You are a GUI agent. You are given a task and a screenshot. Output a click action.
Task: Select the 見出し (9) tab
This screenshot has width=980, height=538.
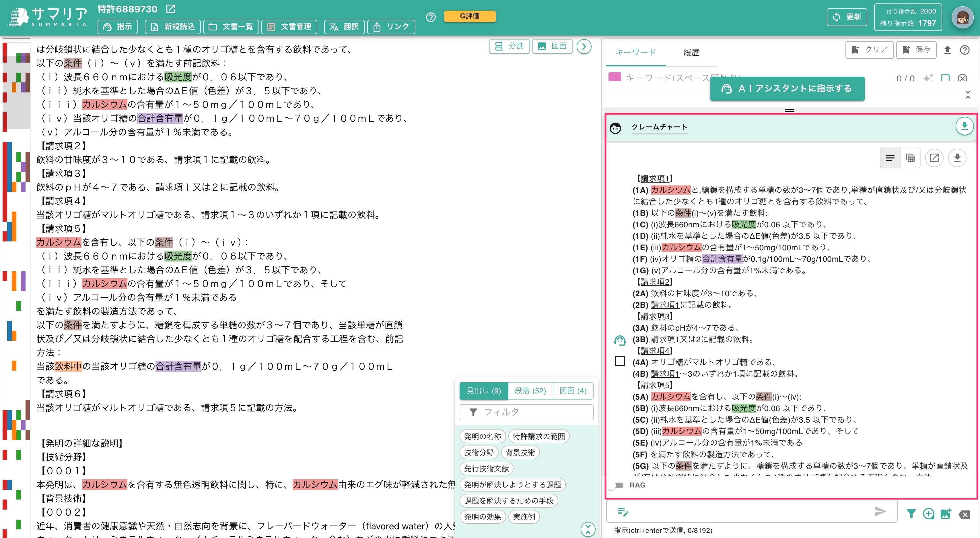[x=483, y=391]
